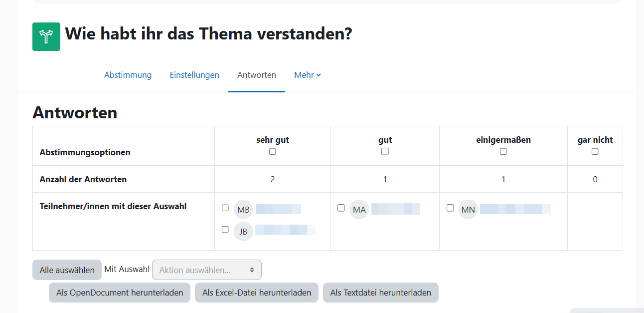Image resolution: width=644 pixels, height=313 pixels.
Task: Click the MA user avatar
Action: point(359,210)
